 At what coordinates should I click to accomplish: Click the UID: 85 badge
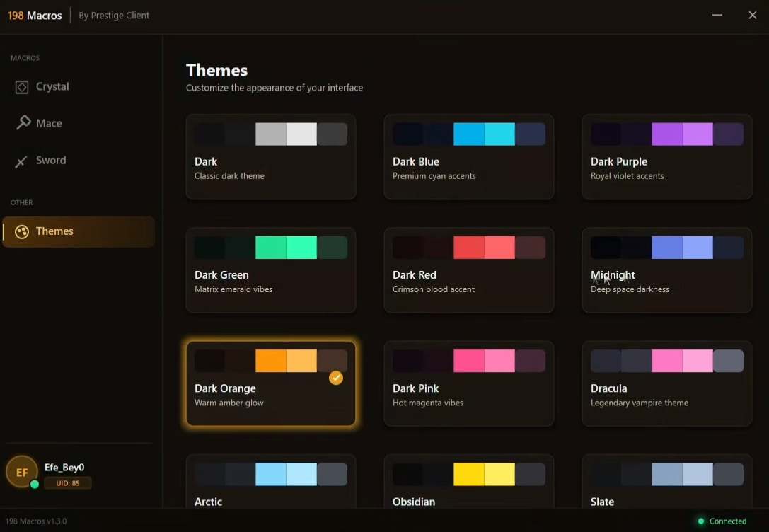(68, 484)
